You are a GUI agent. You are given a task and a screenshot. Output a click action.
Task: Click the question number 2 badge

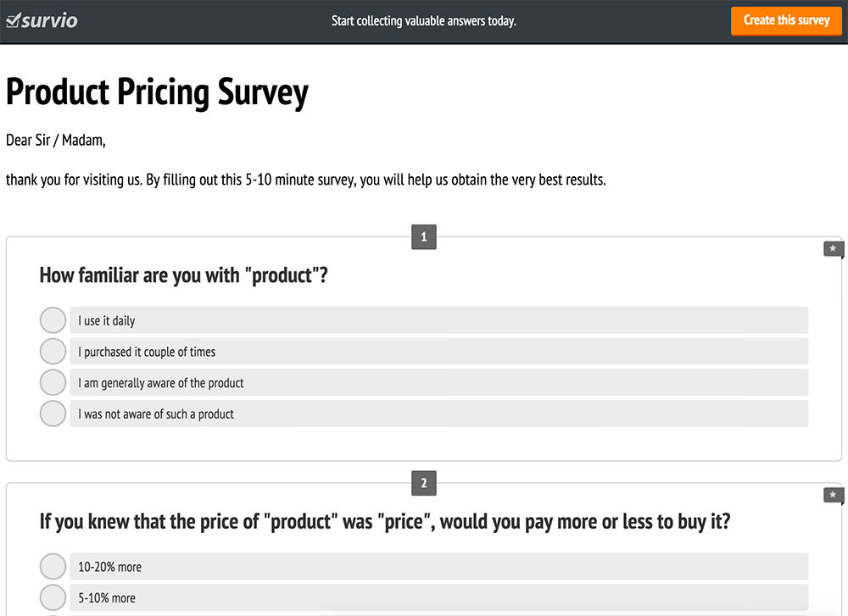(424, 483)
